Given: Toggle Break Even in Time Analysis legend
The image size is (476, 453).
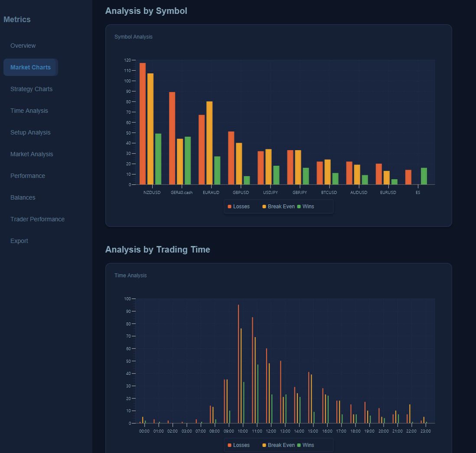Looking at the screenshot, I should tap(278, 445).
